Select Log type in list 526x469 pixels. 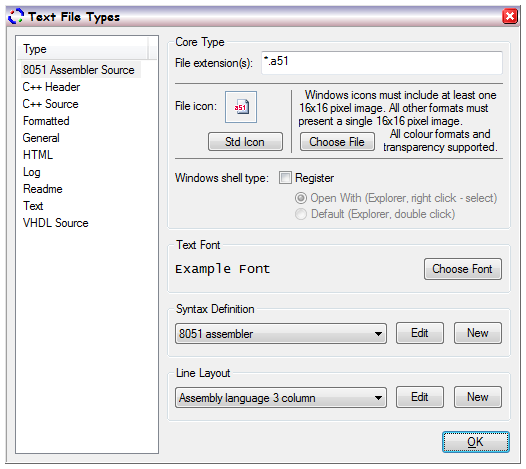click(32, 172)
